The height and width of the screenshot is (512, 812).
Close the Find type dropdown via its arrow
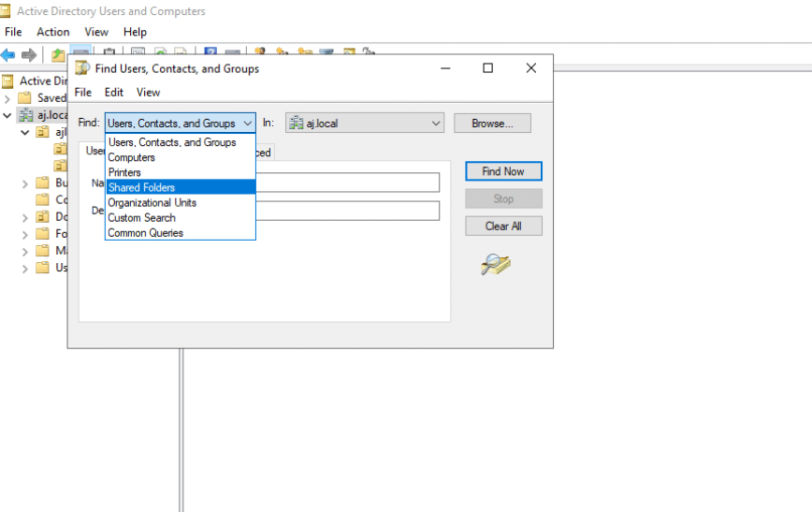[247, 124]
